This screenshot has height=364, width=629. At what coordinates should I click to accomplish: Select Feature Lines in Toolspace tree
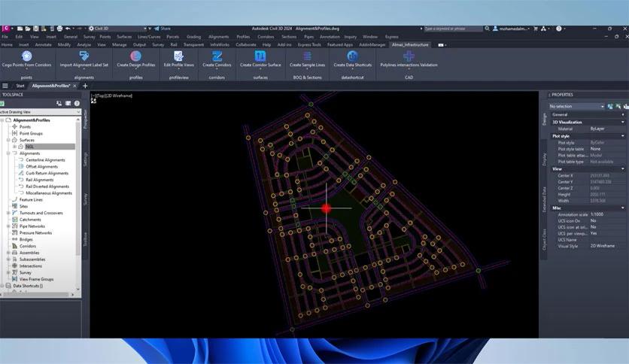point(31,199)
